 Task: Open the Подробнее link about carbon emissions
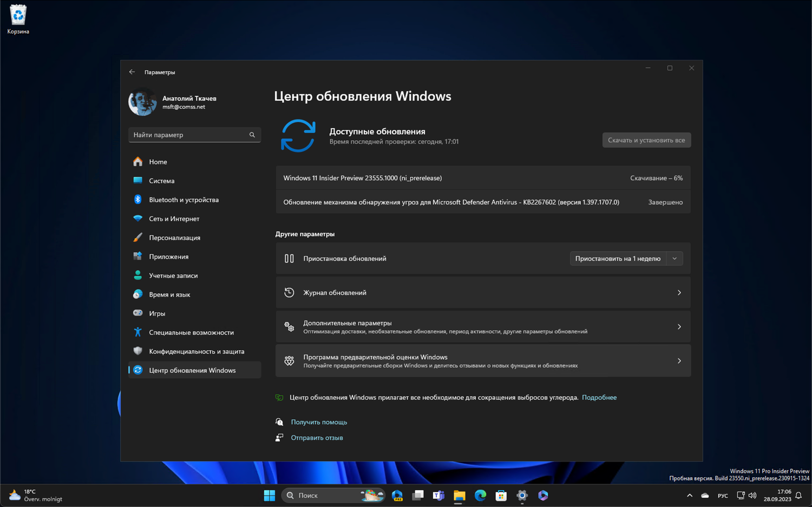click(599, 397)
